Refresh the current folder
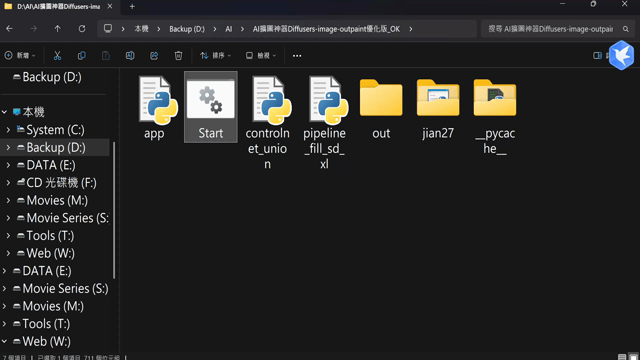This screenshot has width=640, height=360. [82, 29]
